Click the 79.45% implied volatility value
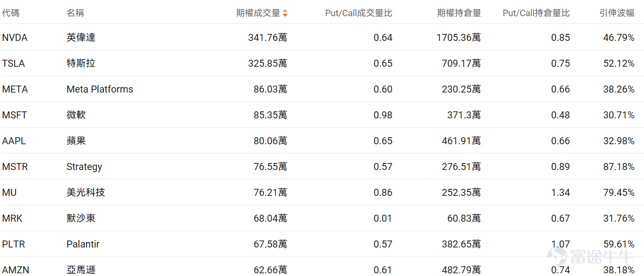The height and width of the screenshot is (276, 644). pos(619,193)
